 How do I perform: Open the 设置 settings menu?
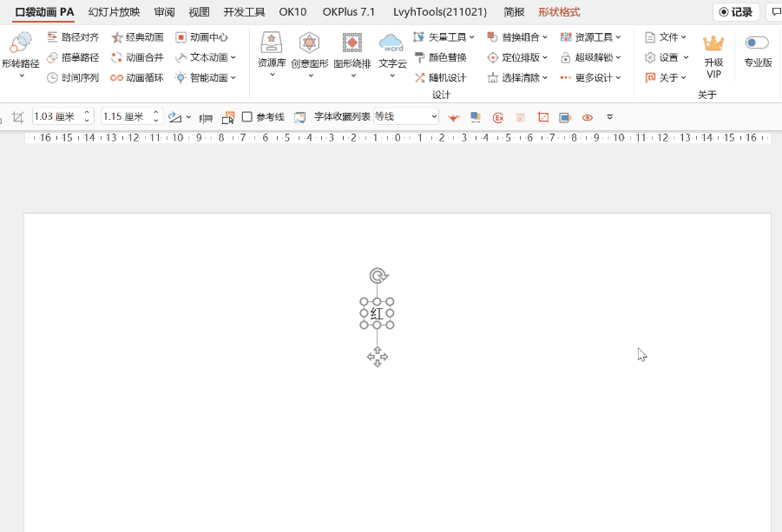tap(667, 58)
